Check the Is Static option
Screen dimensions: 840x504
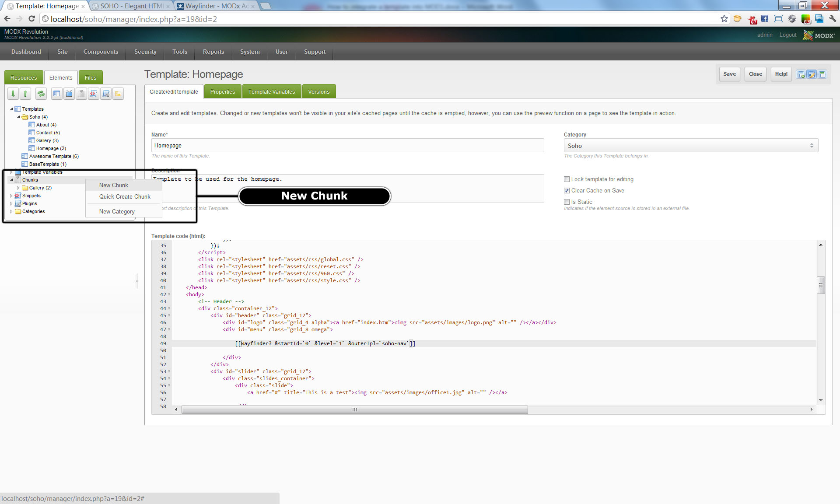point(567,202)
